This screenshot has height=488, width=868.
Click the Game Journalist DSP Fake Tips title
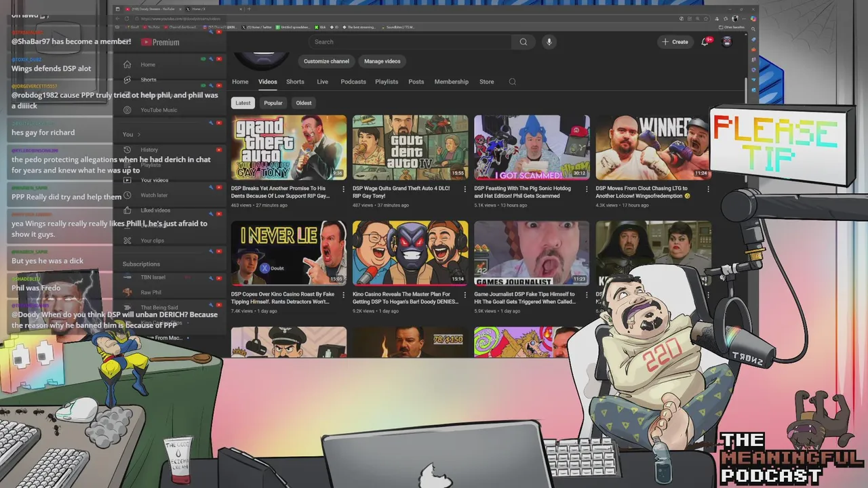525,298
